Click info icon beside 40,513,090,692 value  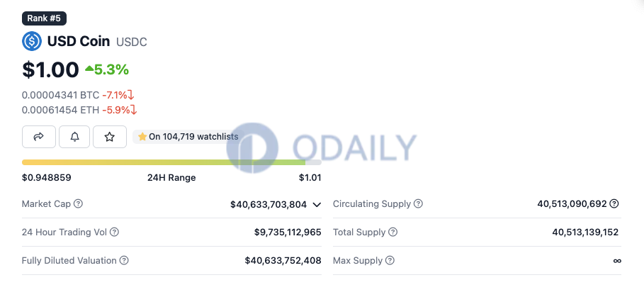[x=614, y=203]
